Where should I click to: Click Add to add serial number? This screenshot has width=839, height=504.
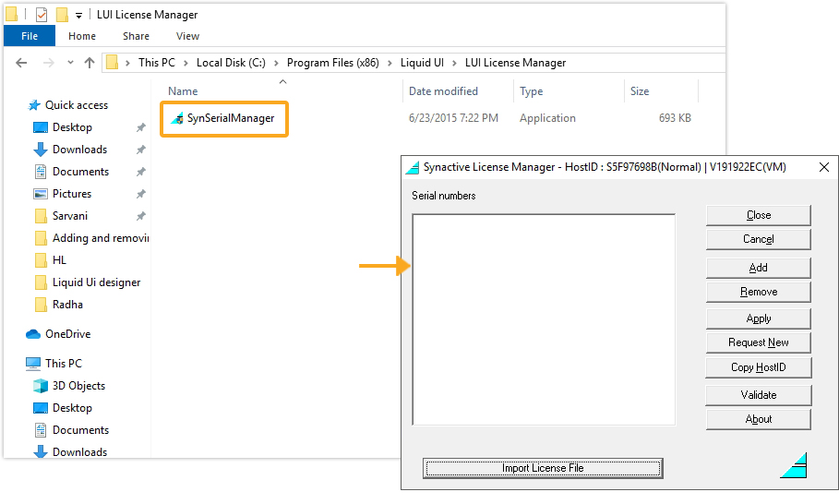point(758,268)
